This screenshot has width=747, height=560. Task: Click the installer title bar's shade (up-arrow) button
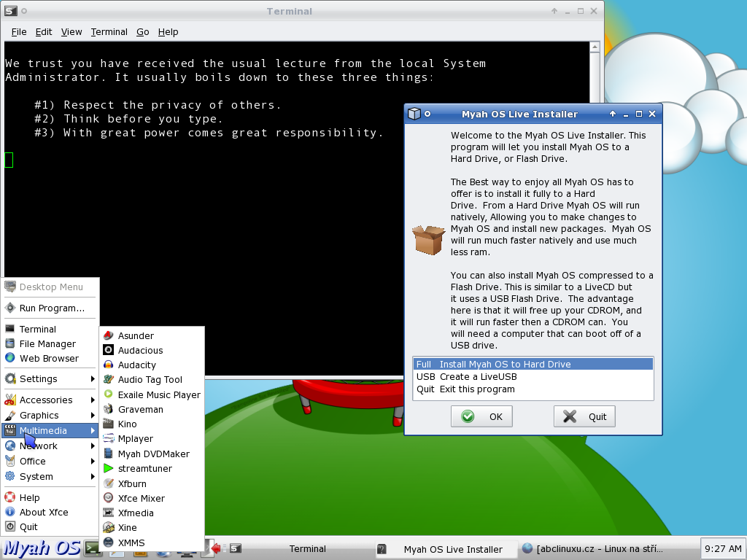point(613,114)
